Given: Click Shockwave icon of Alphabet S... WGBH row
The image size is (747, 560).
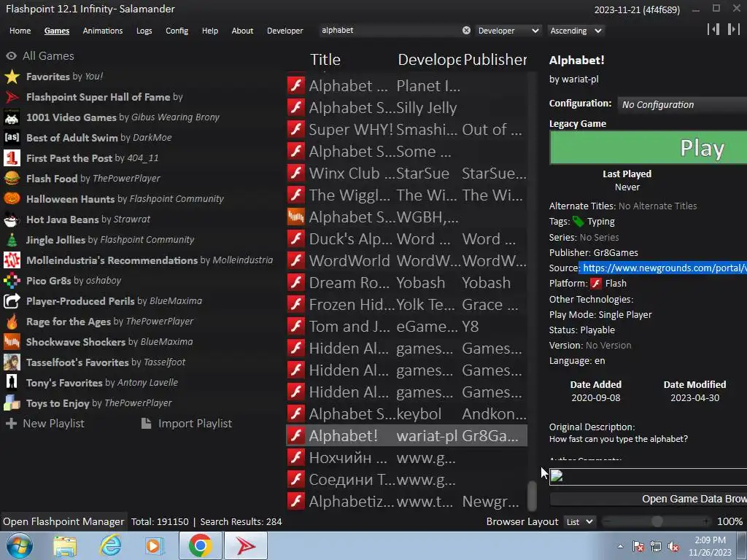Looking at the screenshot, I should [296, 217].
